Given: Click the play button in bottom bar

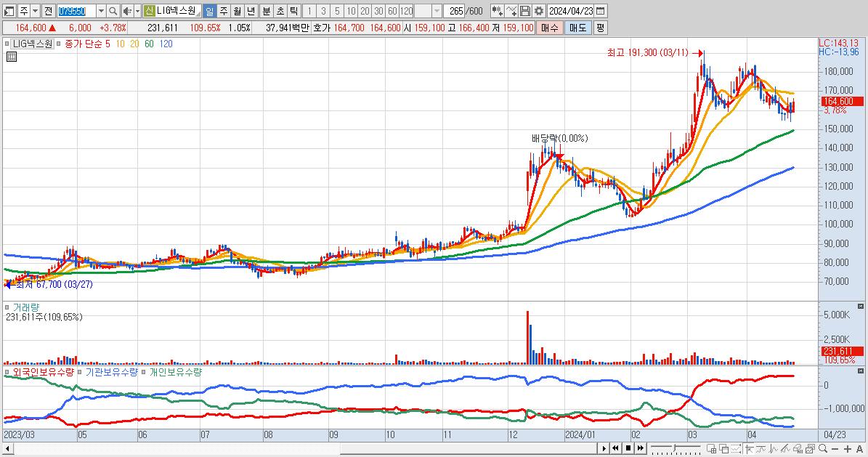Looking at the screenshot, I should [x=604, y=448].
